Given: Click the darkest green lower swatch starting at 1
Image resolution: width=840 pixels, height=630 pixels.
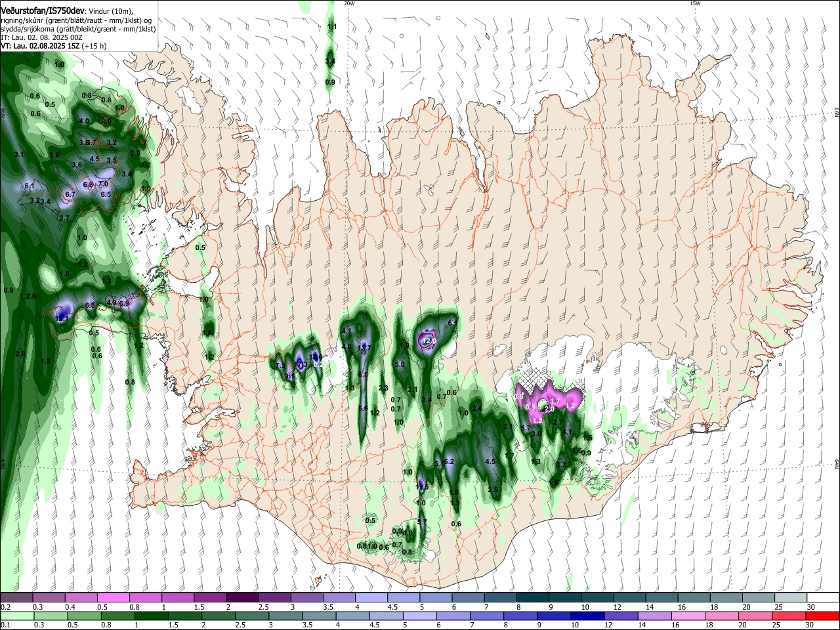Looking at the screenshot, I should (x=151, y=616).
